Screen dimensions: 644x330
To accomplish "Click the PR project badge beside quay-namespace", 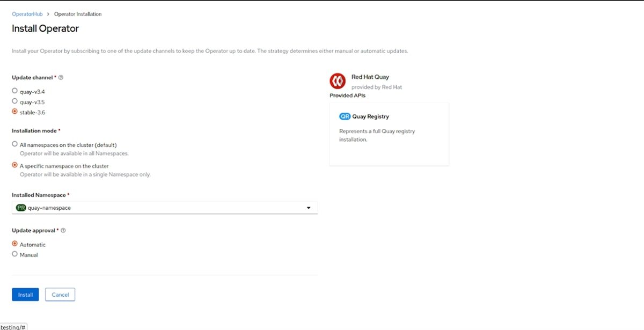I will (x=20, y=207).
